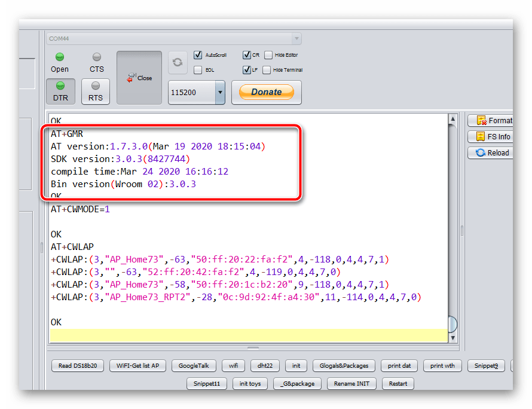Check the Hide Terminal checkbox
This screenshot has width=532, height=409.
(267, 70)
